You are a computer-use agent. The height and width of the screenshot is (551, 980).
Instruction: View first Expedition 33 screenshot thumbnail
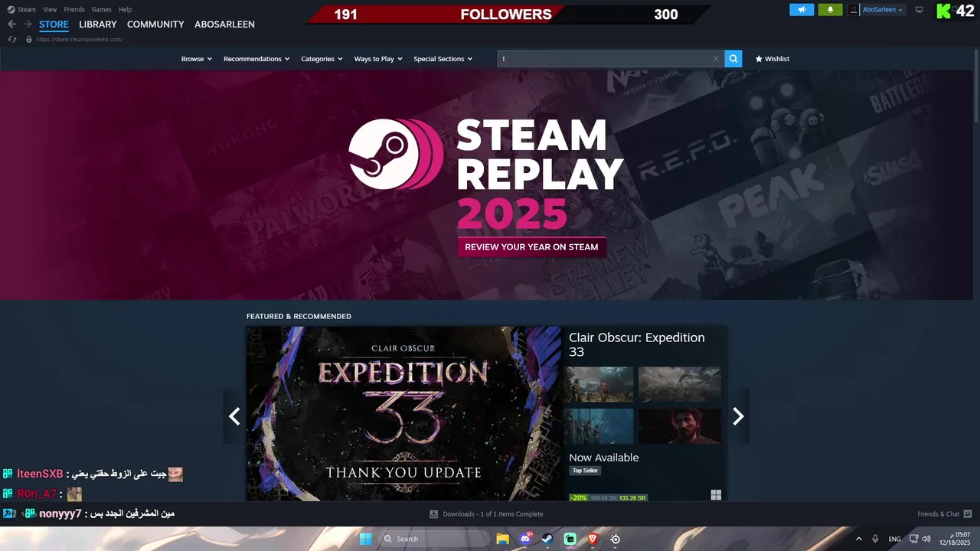[x=599, y=384]
